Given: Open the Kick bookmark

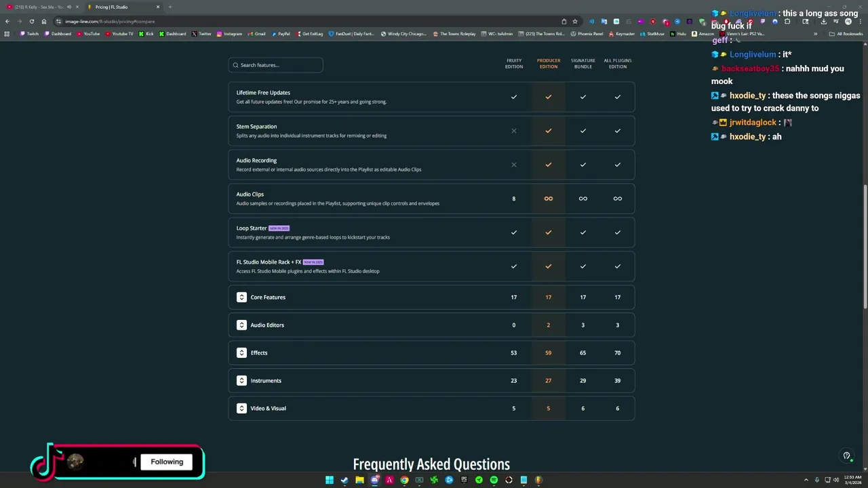Looking at the screenshot, I should [x=146, y=33].
